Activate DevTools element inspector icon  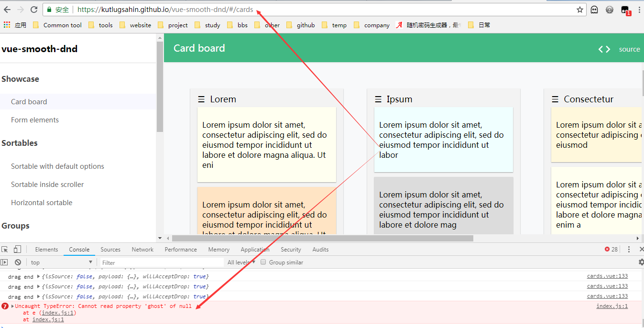pos(5,250)
